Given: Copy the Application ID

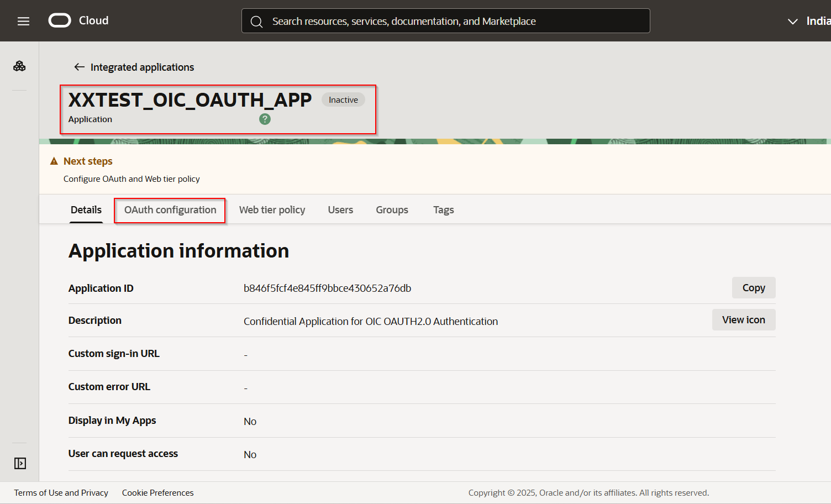Looking at the screenshot, I should [x=753, y=288].
